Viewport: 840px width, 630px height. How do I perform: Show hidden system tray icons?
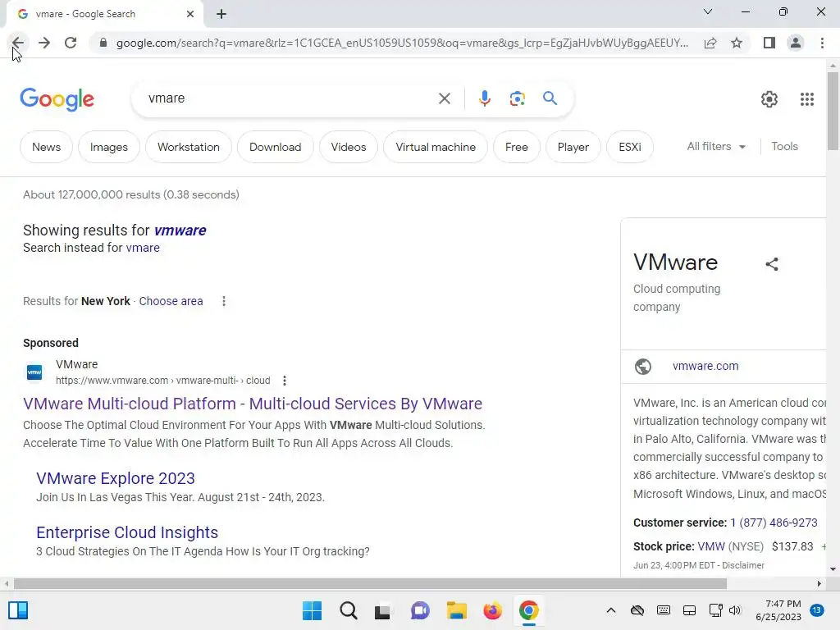point(610,610)
